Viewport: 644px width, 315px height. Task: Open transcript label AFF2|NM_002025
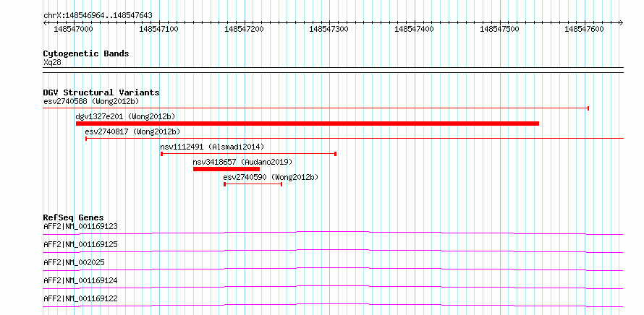(74, 262)
